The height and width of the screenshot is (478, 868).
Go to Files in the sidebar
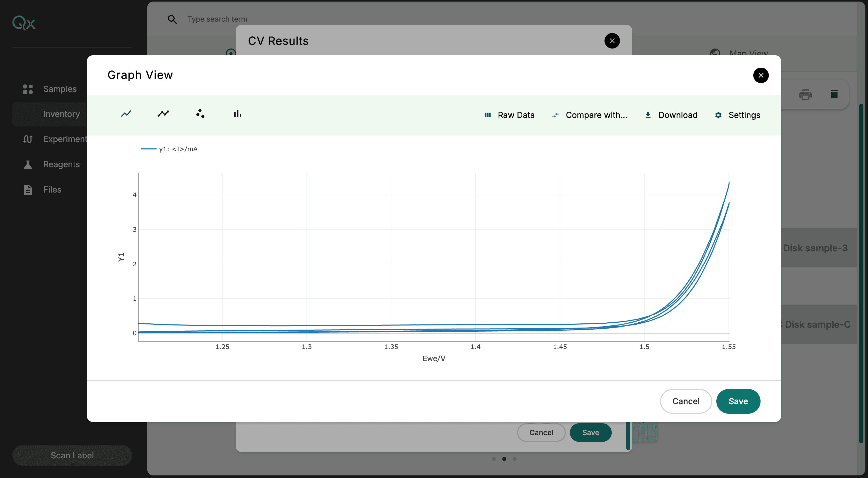coord(52,189)
